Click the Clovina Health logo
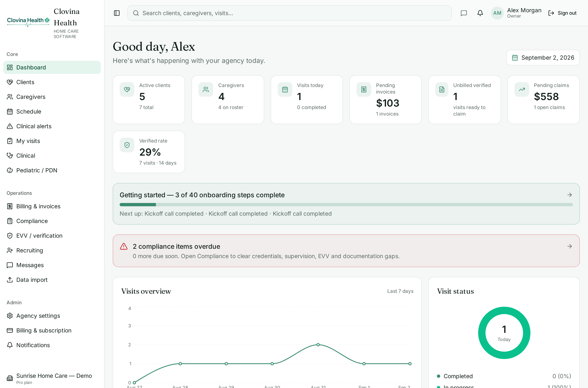The width and height of the screenshot is (588, 388). (x=28, y=22)
